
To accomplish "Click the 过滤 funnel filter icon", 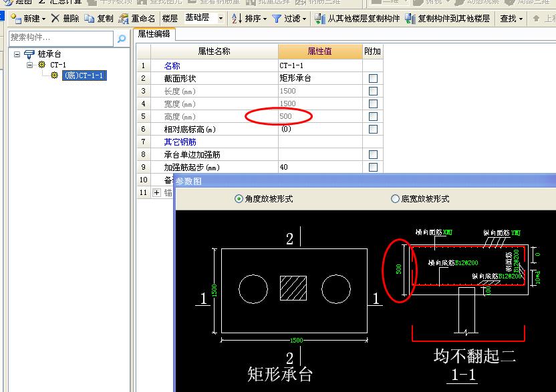I will coord(277,19).
